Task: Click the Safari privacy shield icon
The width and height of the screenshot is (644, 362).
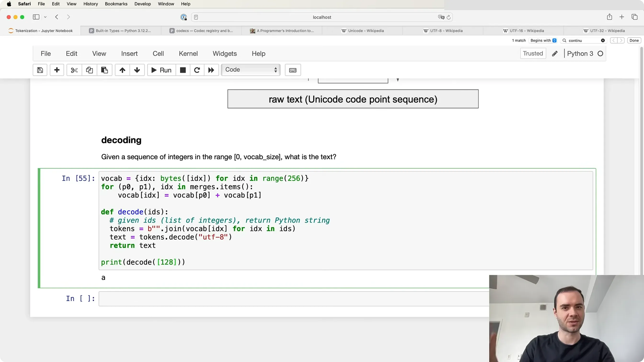Action: [x=184, y=17]
